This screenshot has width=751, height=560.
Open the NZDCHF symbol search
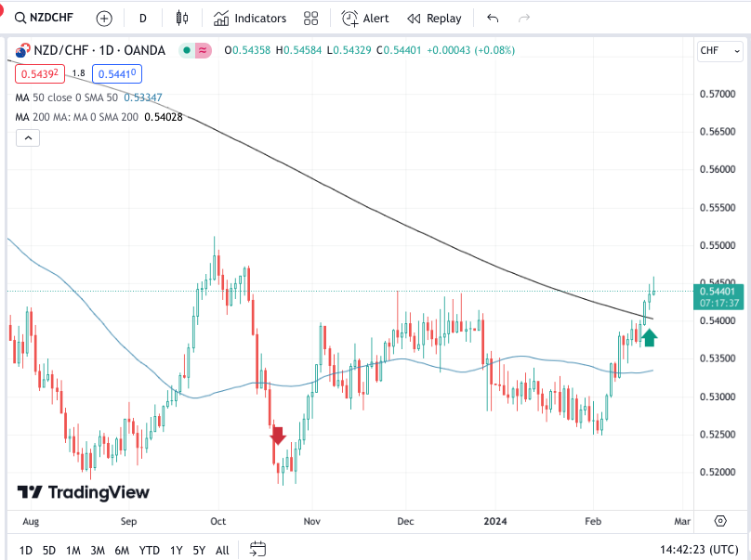pyautogui.click(x=45, y=18)
